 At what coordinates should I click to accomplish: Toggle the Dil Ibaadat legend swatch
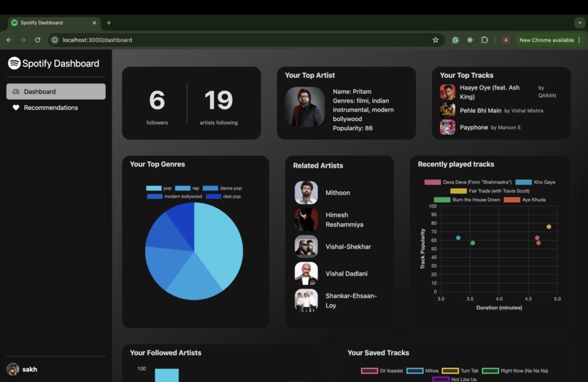click(x=369, y=371)
